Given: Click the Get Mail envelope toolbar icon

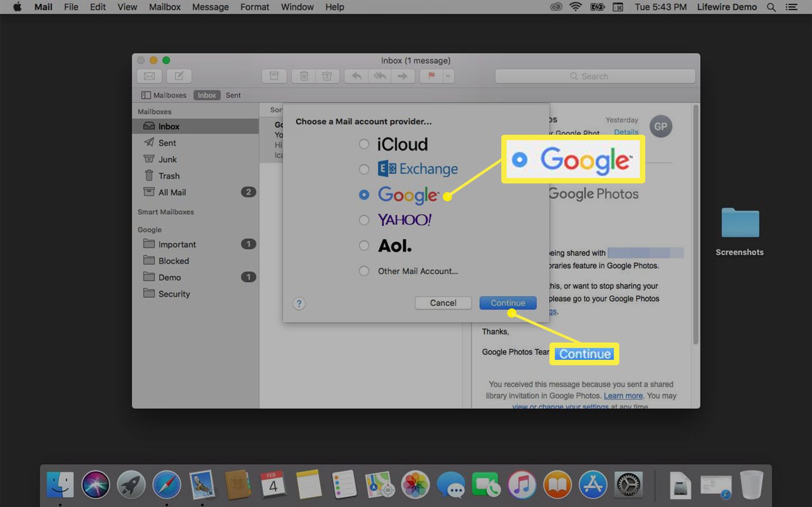Looking at the screenshot, I should [149, 76].
